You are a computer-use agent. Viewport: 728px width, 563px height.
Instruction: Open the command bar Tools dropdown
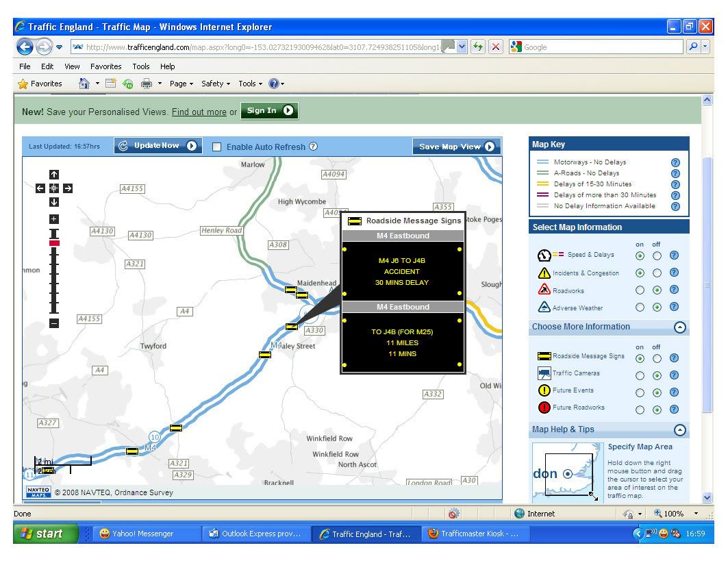[x=250, y=84]
